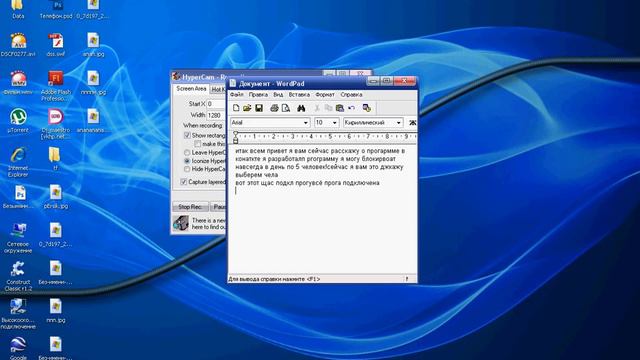Toggle the Capture layered checkbox in HyperCam
The height and width of the screenshot is (360, 640).
(184, 182)
